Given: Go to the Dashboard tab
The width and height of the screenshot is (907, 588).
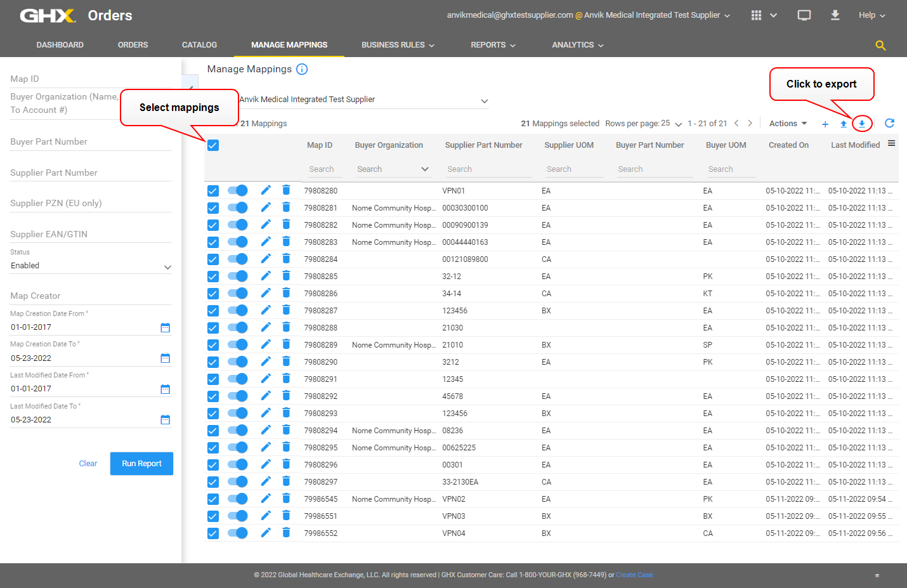Looking at the screenshot, I should click(x=60, y=45).
